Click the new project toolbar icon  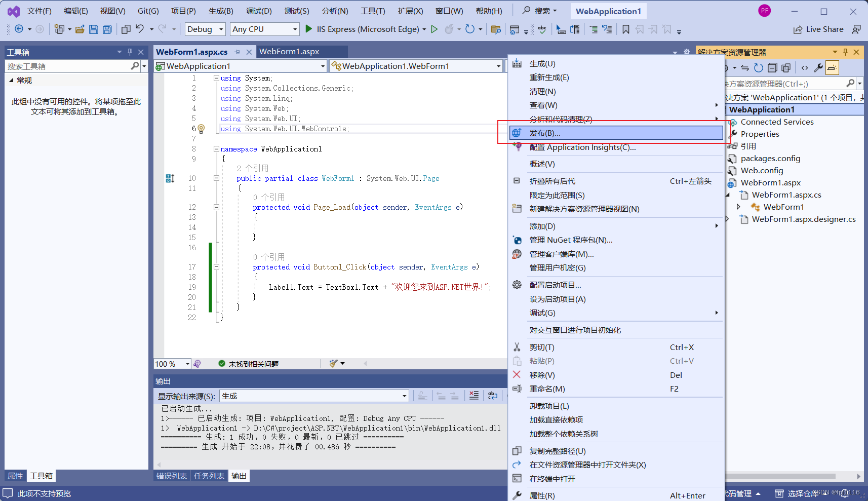pyautogui.click(x=59, y=29)
